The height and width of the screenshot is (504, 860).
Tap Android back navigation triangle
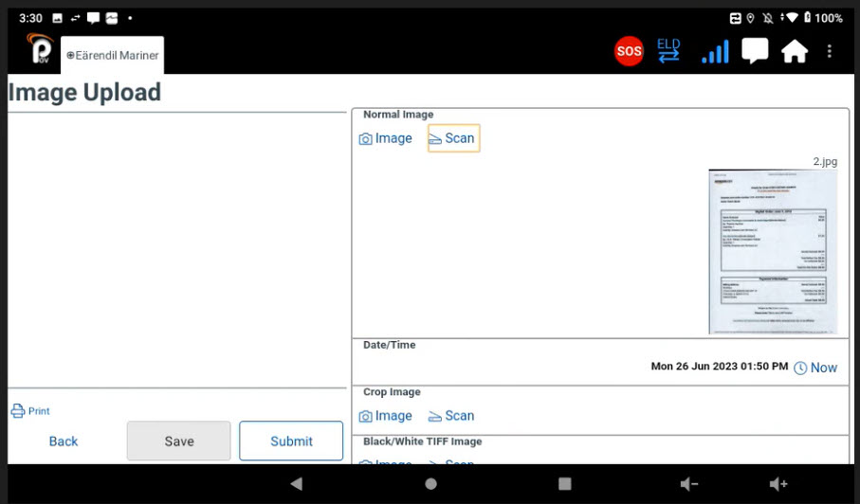297,484
